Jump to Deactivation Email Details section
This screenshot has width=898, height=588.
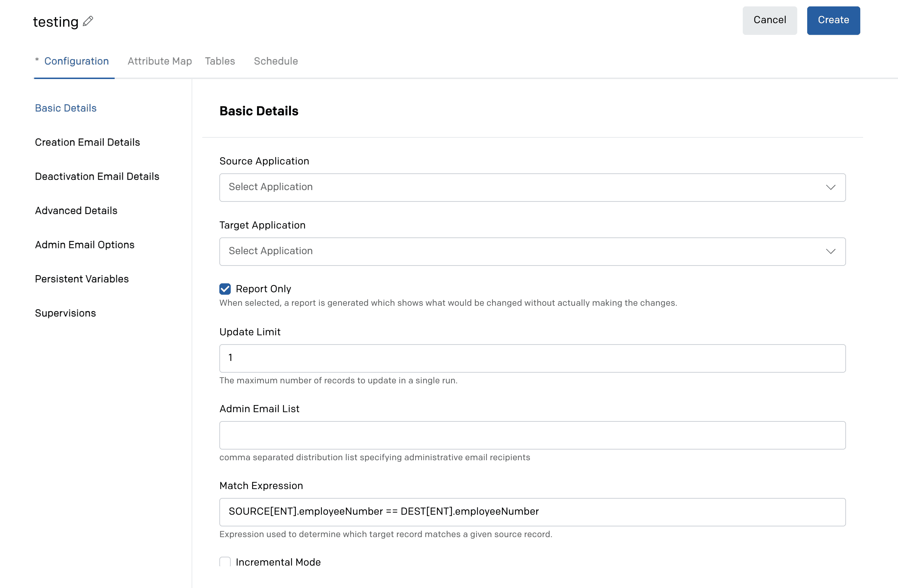click(x=97, y=177)
